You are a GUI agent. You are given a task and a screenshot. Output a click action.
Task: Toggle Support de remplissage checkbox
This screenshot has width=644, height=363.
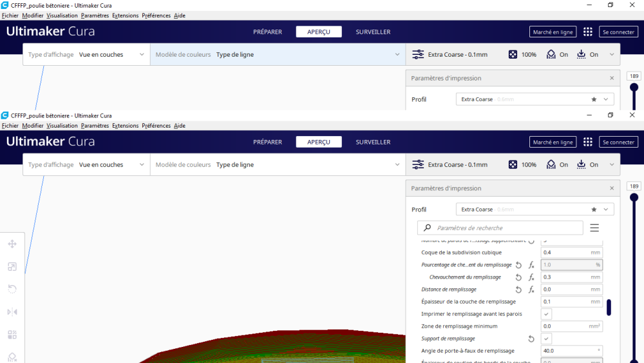[546, 338]
